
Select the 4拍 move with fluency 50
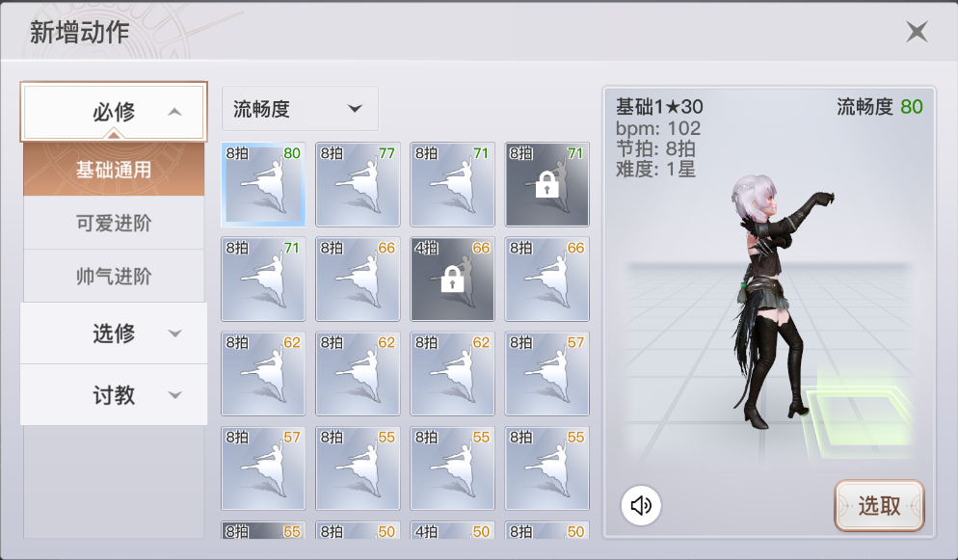pos(453,530)
